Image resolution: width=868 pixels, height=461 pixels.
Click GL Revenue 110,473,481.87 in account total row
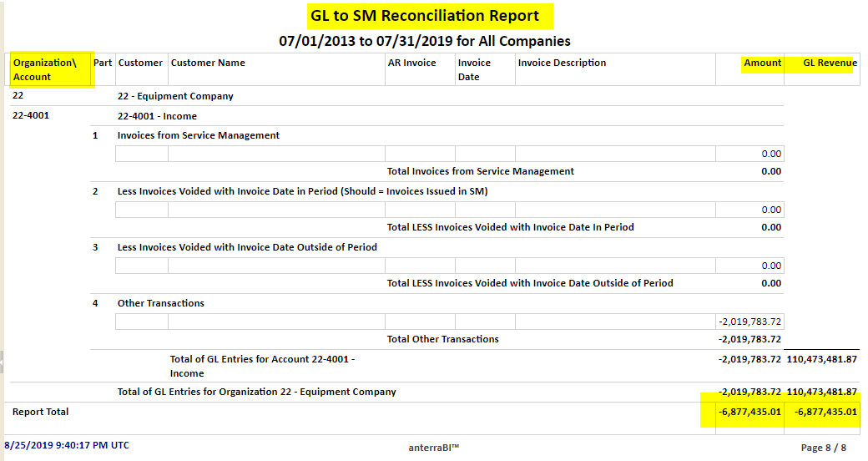tap(821, 359)
